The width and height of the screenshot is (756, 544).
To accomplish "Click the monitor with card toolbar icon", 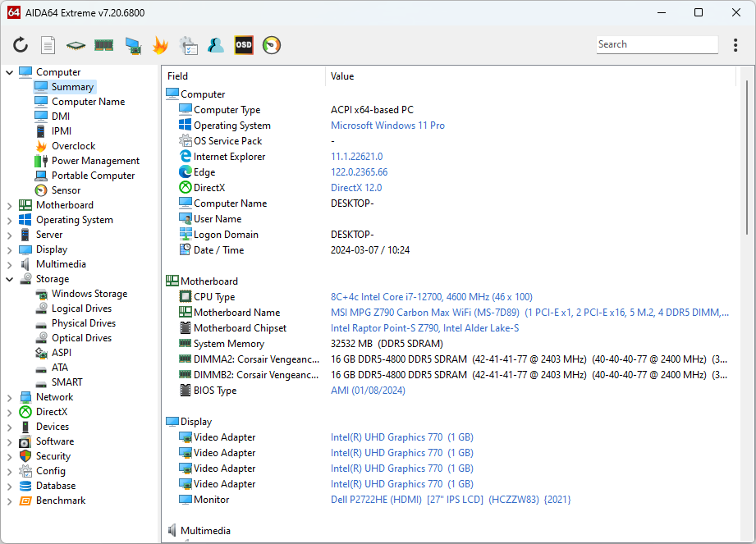I will pyautogui.click(x=132, y=45).
